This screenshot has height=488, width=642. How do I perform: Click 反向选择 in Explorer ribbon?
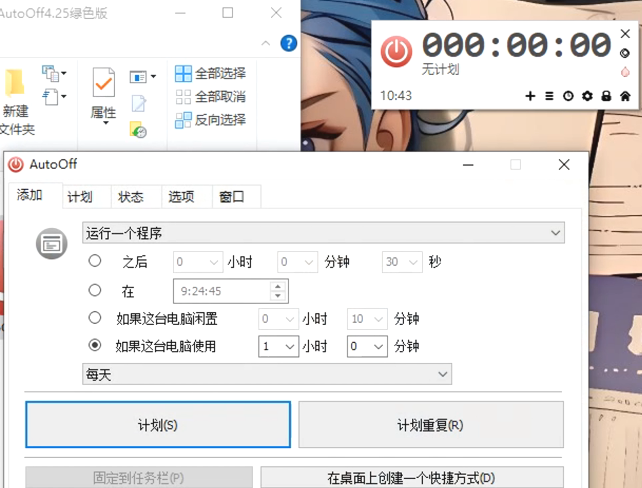[x=210, y=120]
